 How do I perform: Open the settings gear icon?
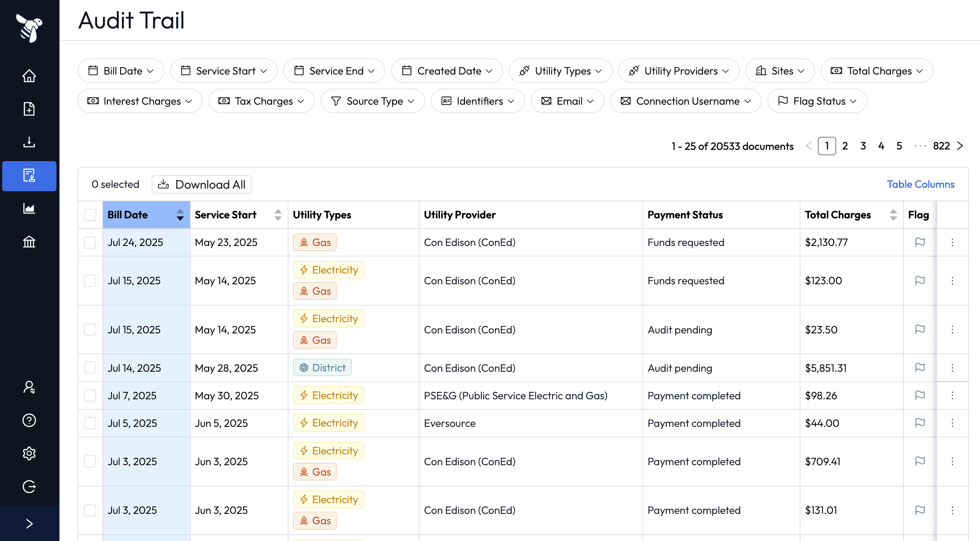[29, 453]
